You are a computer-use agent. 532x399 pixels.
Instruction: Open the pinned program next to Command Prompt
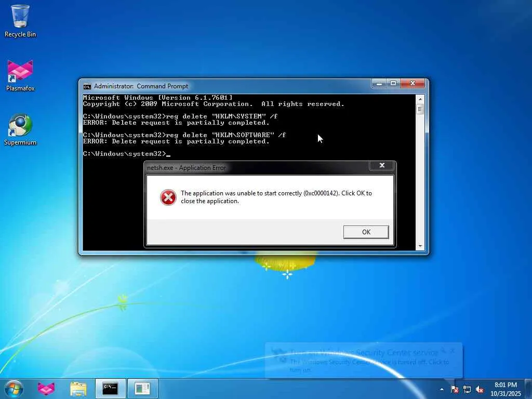(x=142, y=389)
